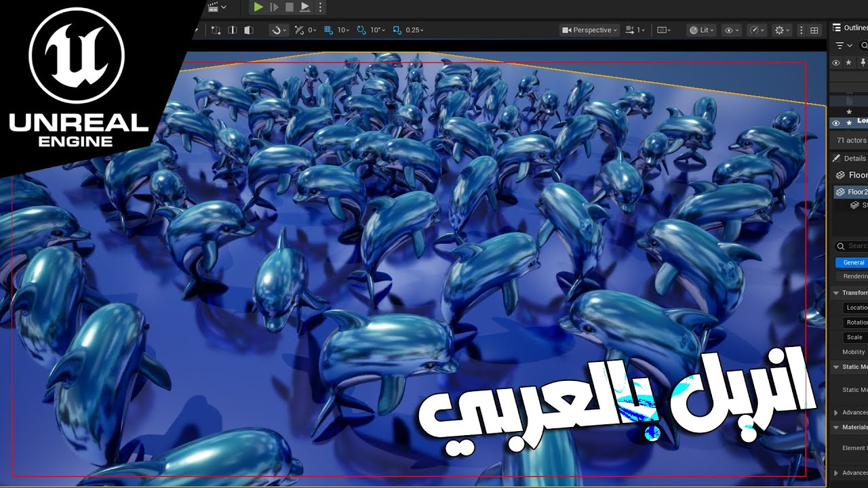Toggle scale snapping
868x488 pixels.
point(397,30)
